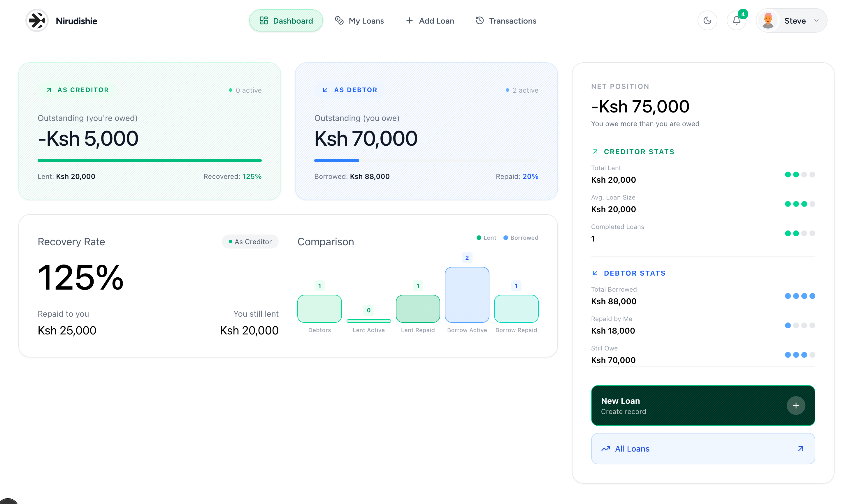850x504 pixels.
Task: Click Steve's avatar picture
Action: click(x=768, y=21)
